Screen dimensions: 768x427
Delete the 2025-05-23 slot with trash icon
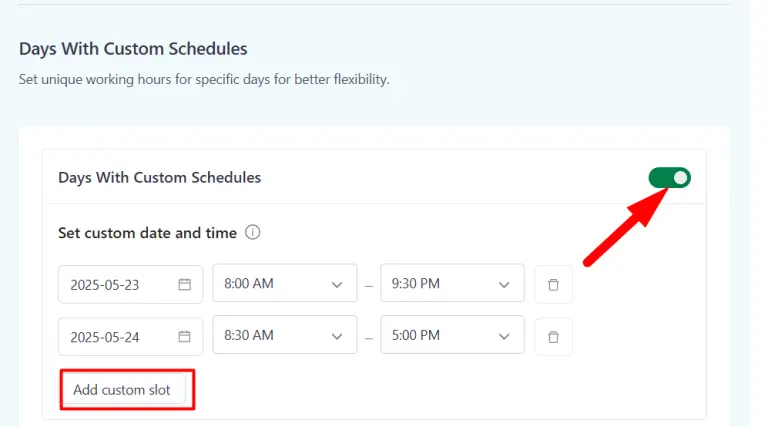pos(553,284)
